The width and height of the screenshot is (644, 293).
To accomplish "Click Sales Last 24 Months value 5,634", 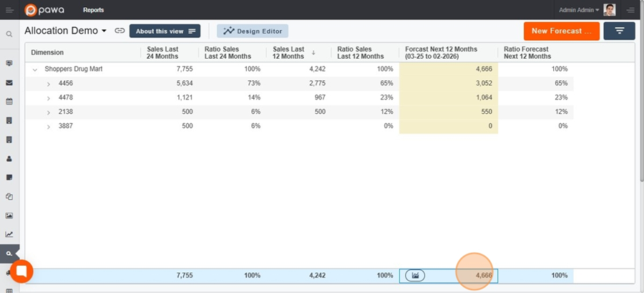I will (x=185, y=83).
